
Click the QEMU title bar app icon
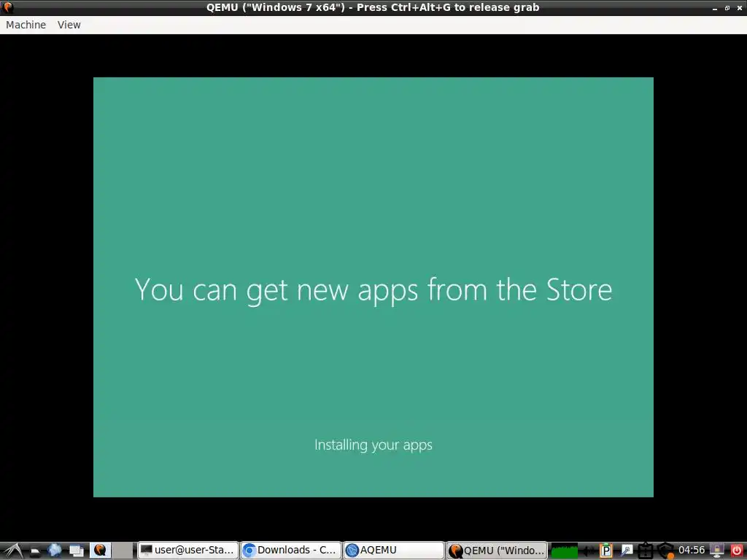pos(7,7)
